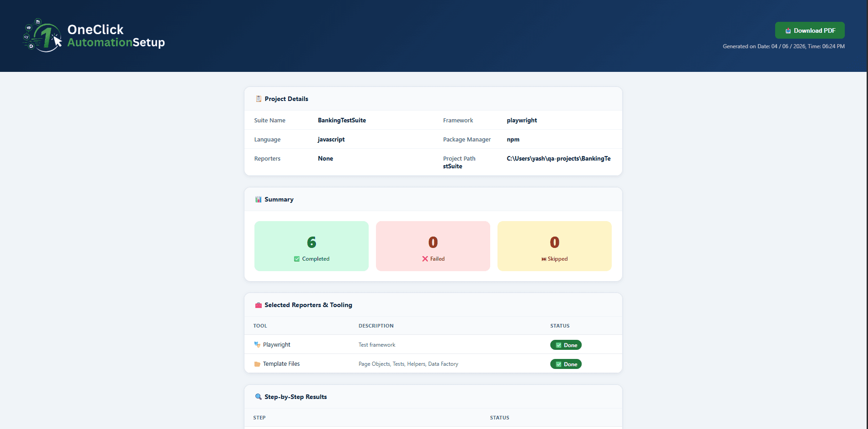Click the Failed summary card
The width and height of the screenshot is (868, 429).
(433, 246)
